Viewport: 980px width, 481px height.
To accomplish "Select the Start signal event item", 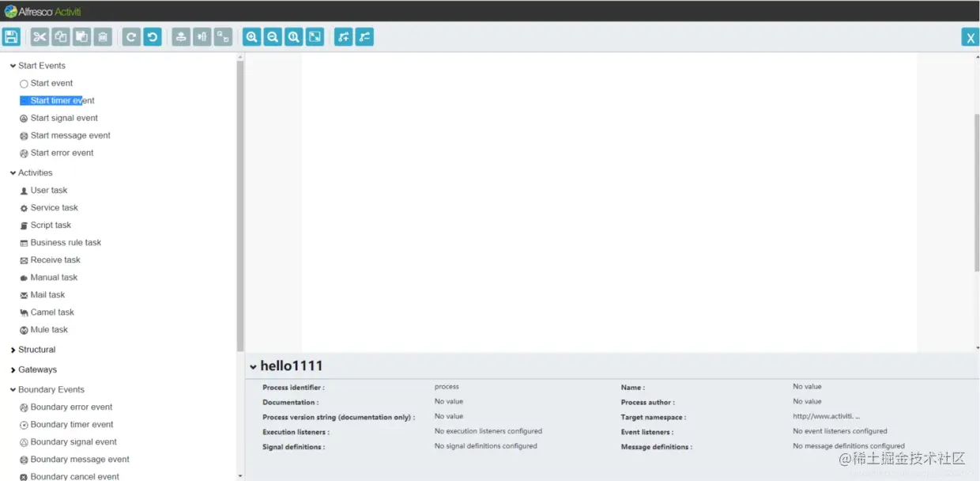I will (x=58, y=118).
